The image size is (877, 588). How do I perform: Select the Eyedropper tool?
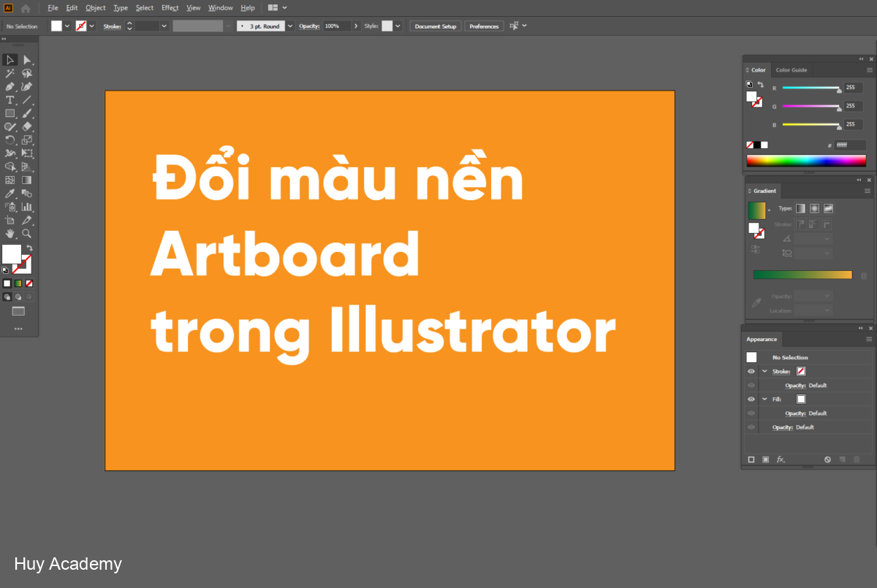pos(10,193)
